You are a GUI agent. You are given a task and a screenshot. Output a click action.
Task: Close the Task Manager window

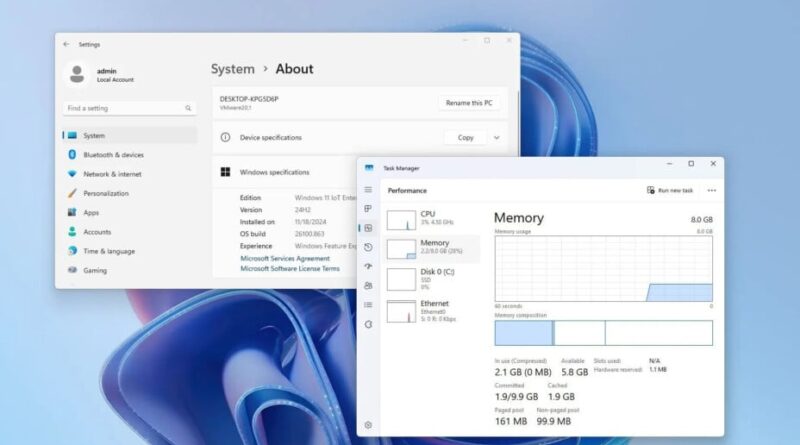point(713,164)
